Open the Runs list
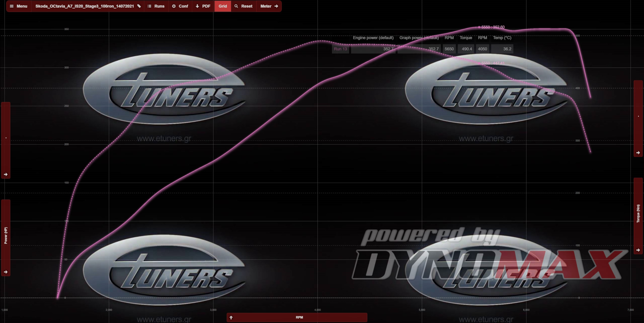This screenshot has height=323, width=644. point(156,6)
